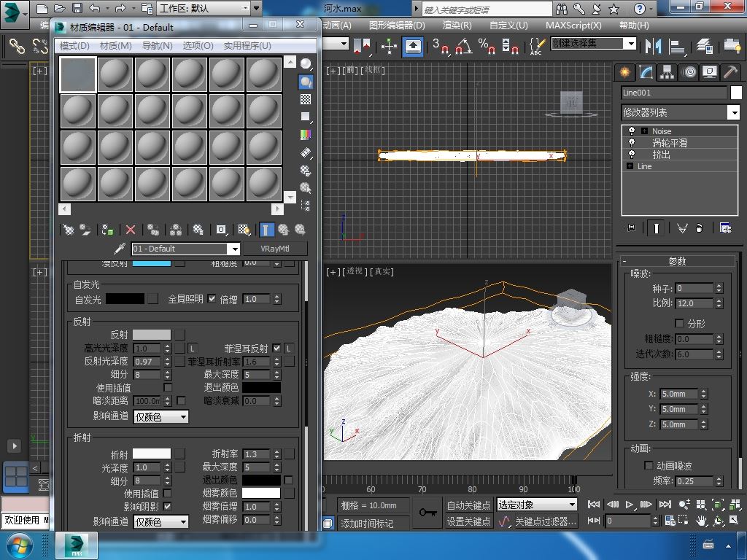This screenshot has height=560, width=747.
Task: Click the 反射 gray color swatch
Action: pos(151,335)
